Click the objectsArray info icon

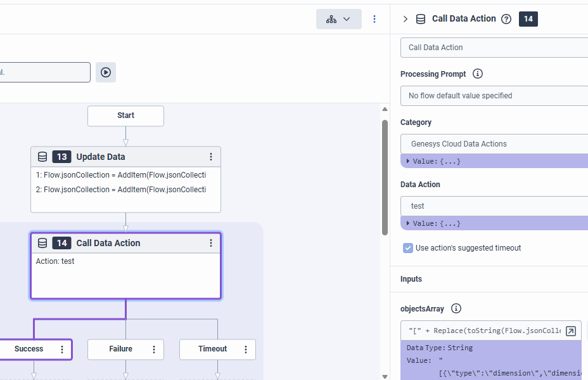(x=456, y=309)
